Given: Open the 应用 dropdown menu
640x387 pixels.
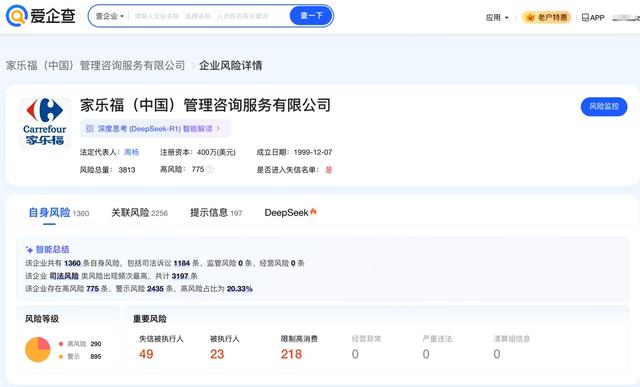Looking at the screenshot, I should tap(497, 18).
